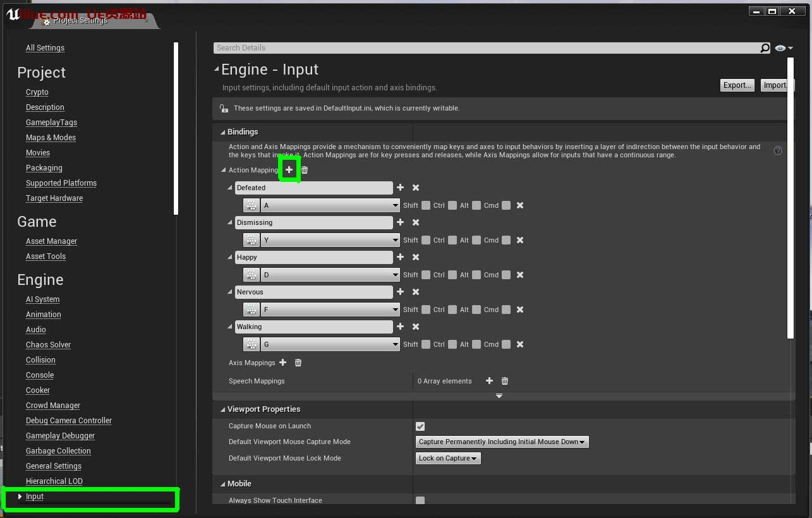Open All Settings link
The height and width of the screenshot is (518, 812).
coord(45,48)
